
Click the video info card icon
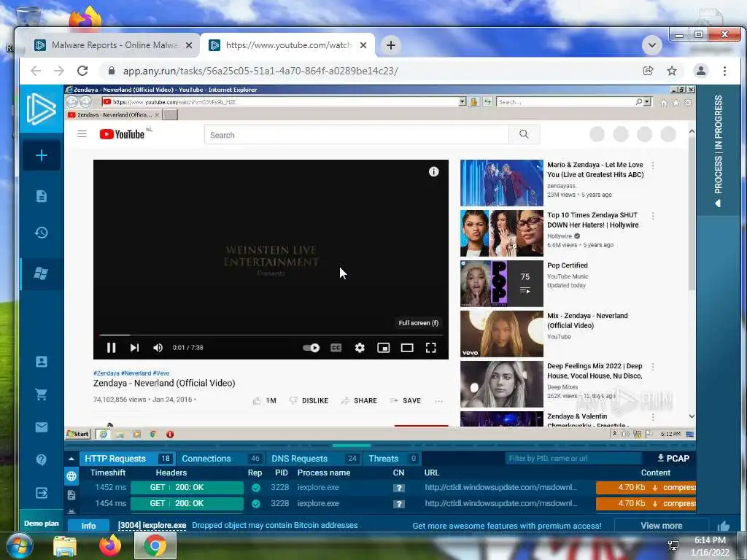click(433, 172)
